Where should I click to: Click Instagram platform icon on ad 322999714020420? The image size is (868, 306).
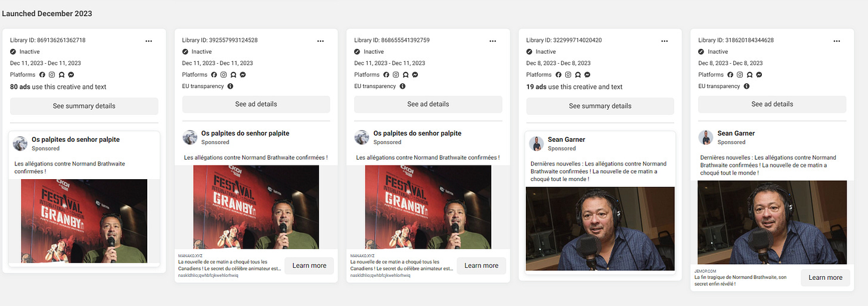[x=568, y=75]
